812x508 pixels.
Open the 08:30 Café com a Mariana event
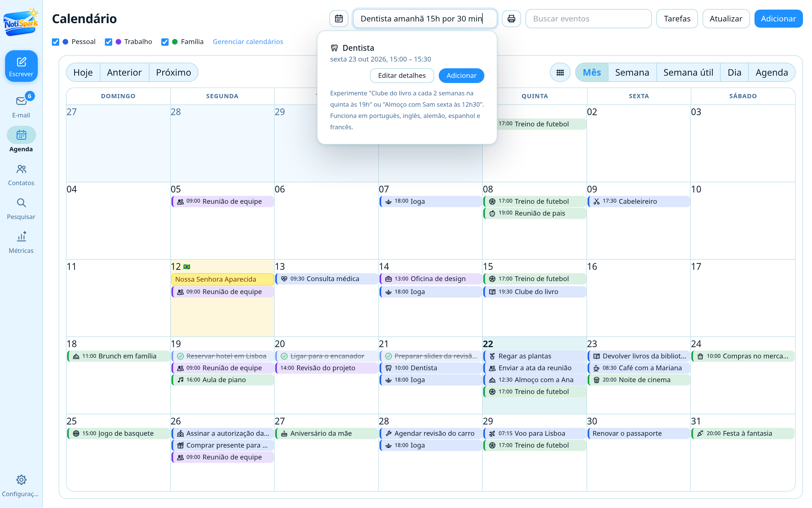[639, 368]
